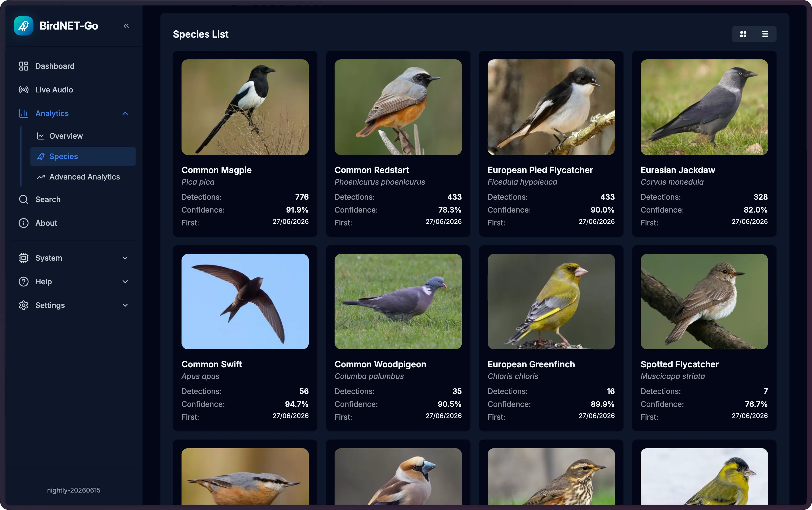The image size is (812, 510).
Task: Click the scientific name Apus apus
Action: [x=200, y=376]
